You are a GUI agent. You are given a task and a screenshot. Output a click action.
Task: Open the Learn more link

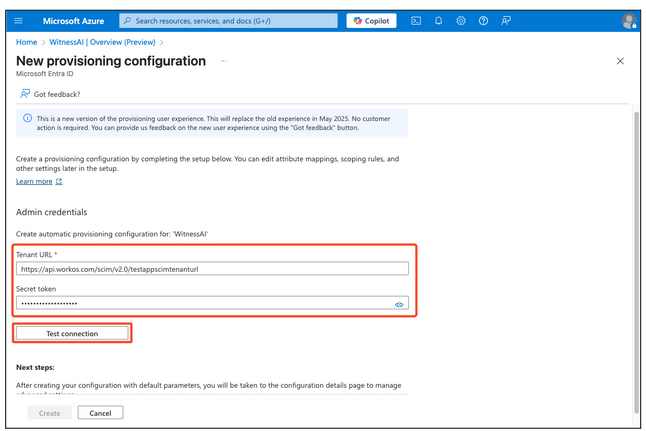click(39, 181)
